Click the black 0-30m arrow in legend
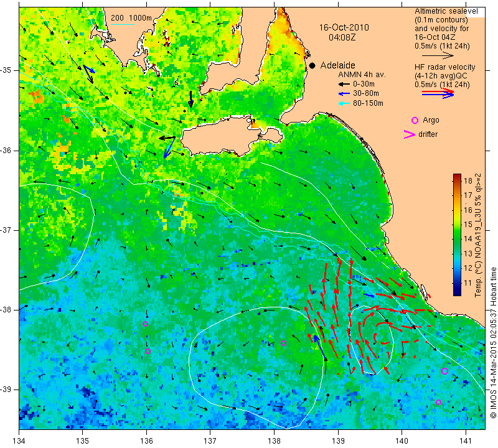Image resolution: width=498 pixels, height=448 pixels. (344, 85)
